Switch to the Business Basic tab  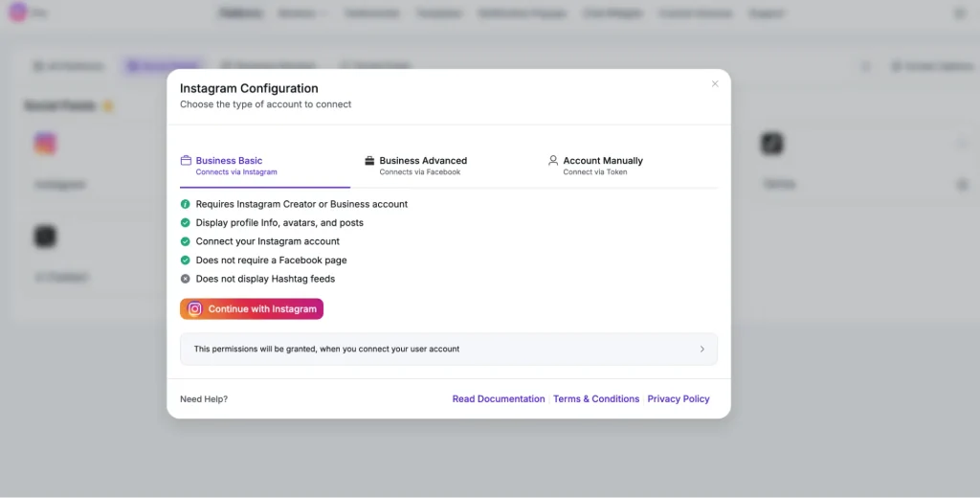(265, 166)
